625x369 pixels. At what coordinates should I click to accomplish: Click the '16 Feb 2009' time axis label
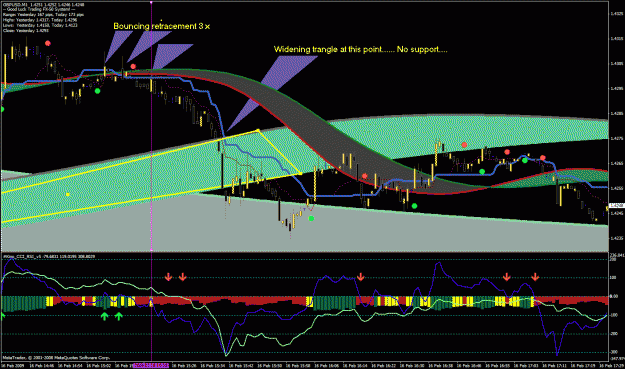(13, 365)
